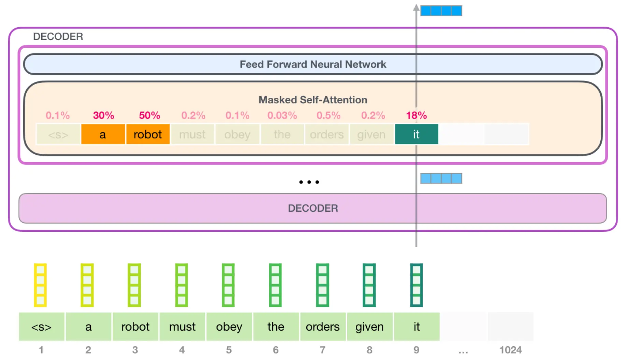
Task: Click the embedding vector above input 'the'
Action: click(x=275, y=285)
